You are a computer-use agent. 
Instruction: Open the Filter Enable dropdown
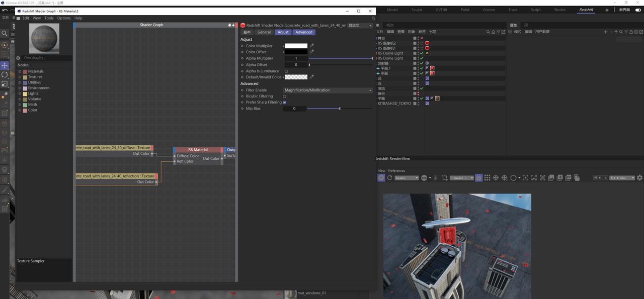click(328, 90)
